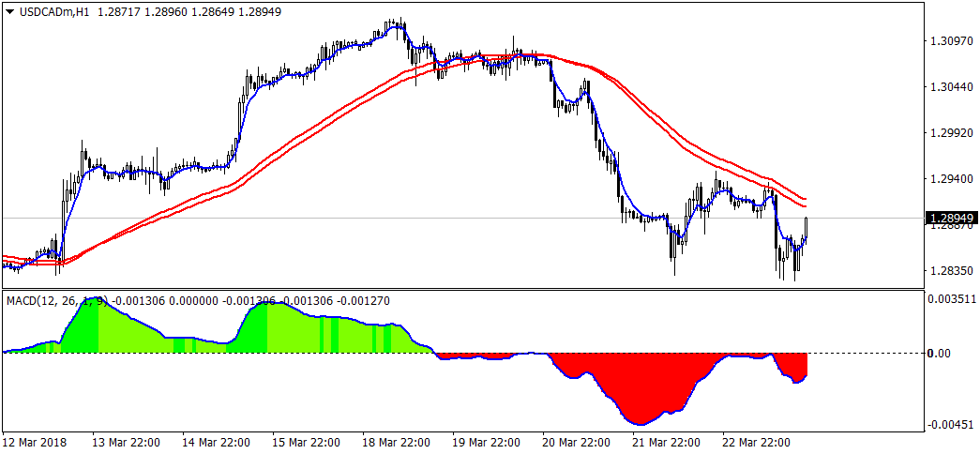Select the 15 Mar 22:00 time label

click(x=308, y=442)
